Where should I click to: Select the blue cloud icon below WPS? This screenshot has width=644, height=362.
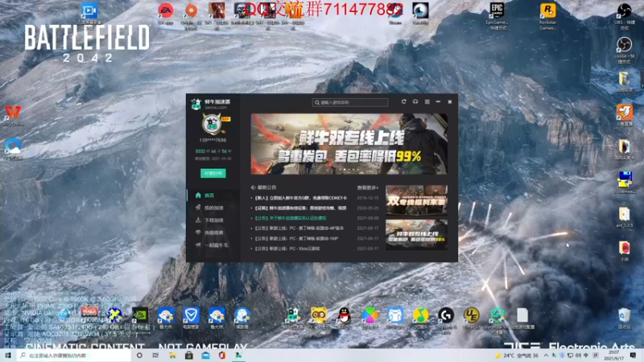click(x=13, y=149)
